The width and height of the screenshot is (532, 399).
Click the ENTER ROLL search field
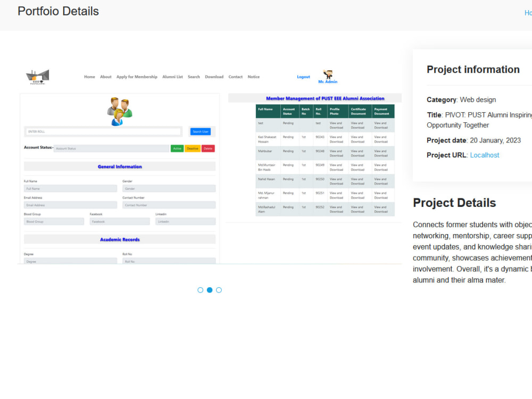pos(103,131)
